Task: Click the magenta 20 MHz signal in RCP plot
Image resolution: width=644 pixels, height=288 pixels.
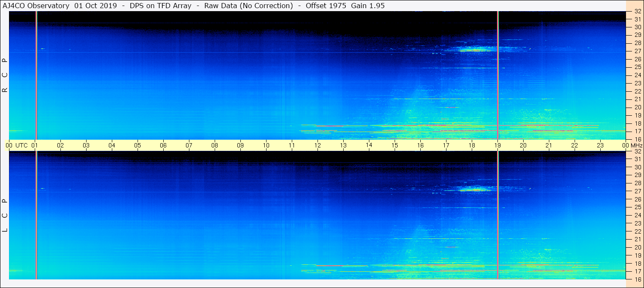Action: click(452, 107)
